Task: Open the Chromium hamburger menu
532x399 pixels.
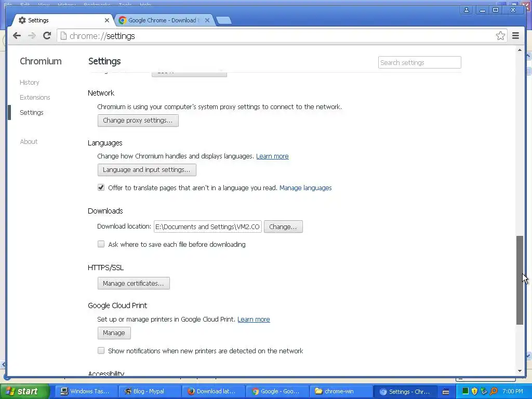Action: [515, 36]
